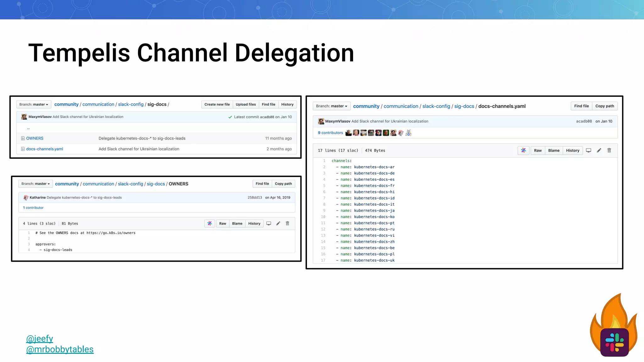Viewport: 644px width, 362px height.
Task: Click Blame button in docs-channels.yaml toolbar
Action: pyautogui.click(x=554, y=151)
